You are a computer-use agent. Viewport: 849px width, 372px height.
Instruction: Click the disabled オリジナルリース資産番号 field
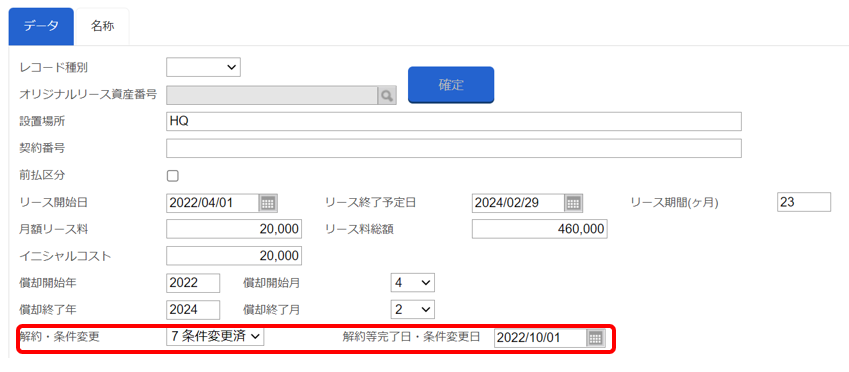coord(272,95)
